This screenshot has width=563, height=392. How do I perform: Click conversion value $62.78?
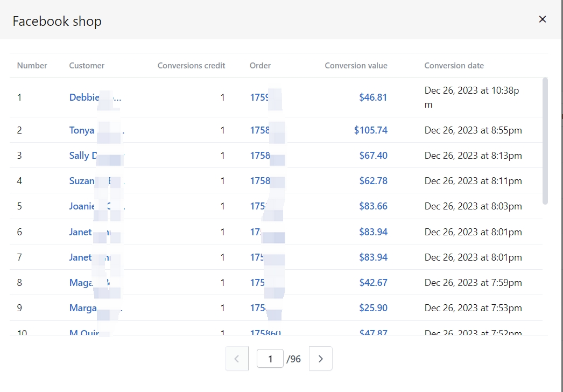pyautogui.click(x=373, y=181)
